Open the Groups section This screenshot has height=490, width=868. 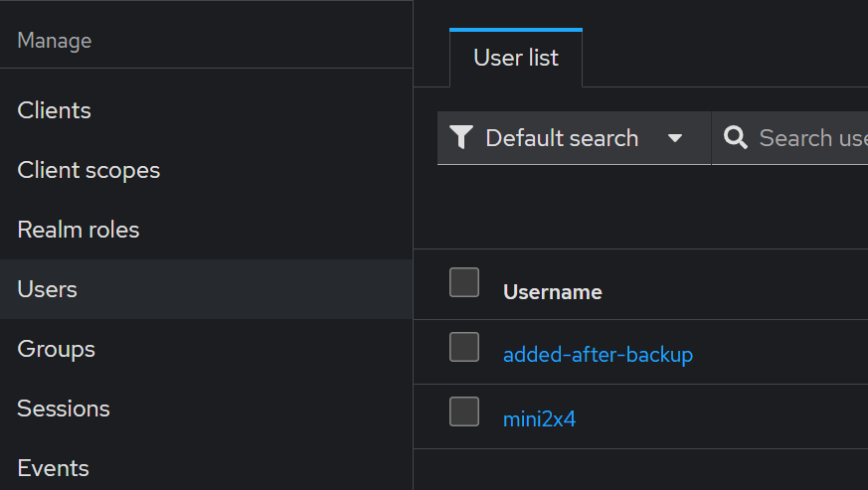click(57, 349)
